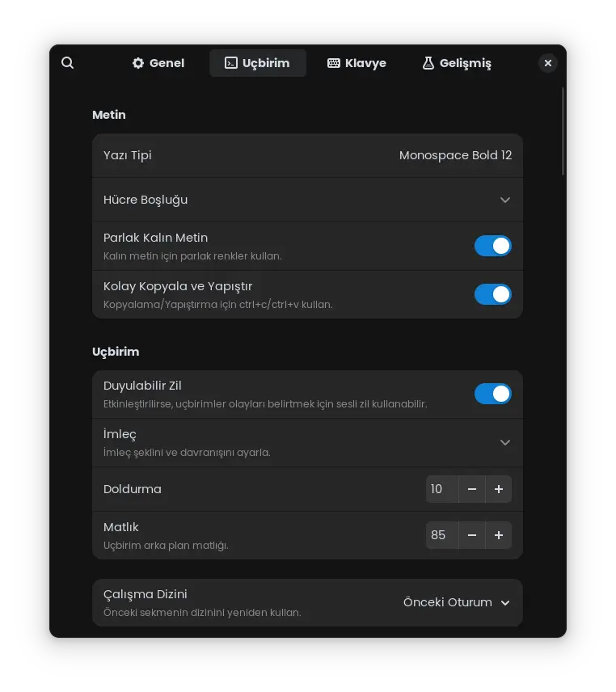This screenshot has height=692, width=616.
Task: Click the vertical scrollbar handle
Action: coord(563,132)
